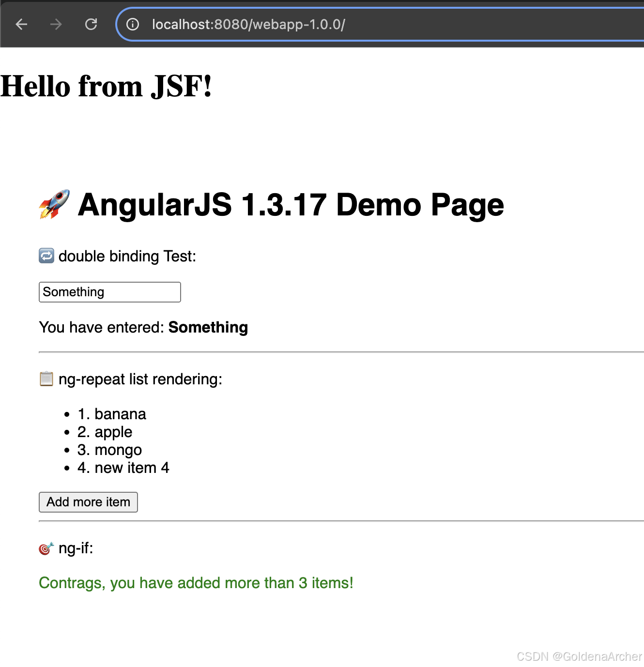
Task: Click the green 'Contrags' congratulation message
Action: click(196, 583)
